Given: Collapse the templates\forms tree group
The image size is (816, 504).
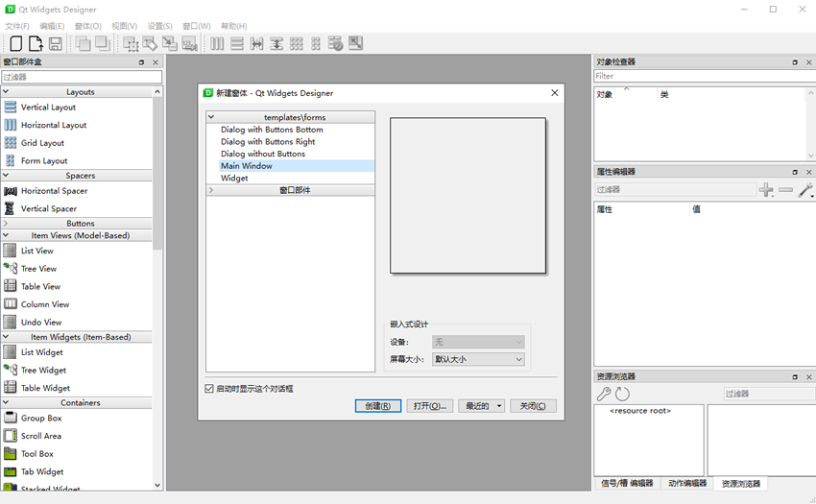Looking at the screenshot, I should point(211,117).
